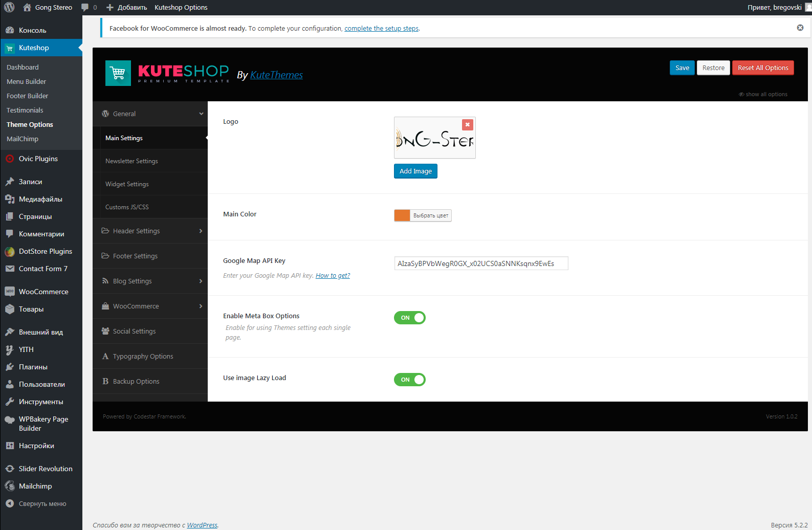Viewport: 812px width, 530px height.
Task: Open the MailChimp submenu under Kuteshop
Action: [x=23, y=139]
